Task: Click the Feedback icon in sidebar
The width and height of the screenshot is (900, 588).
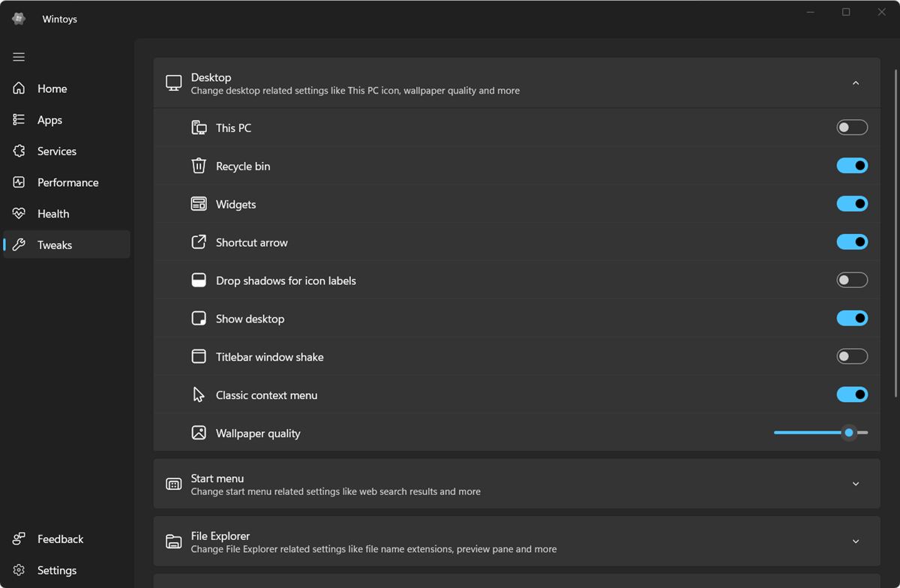Action: tap(19, 539)
